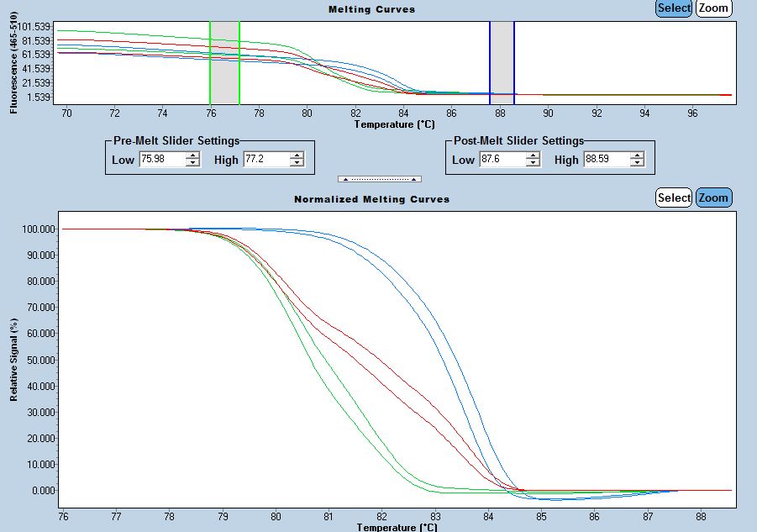The width and height of the screenshot is (757, 532).
Task: Click the Pre-Melt Low input field
Action: [x=162, y=160]
